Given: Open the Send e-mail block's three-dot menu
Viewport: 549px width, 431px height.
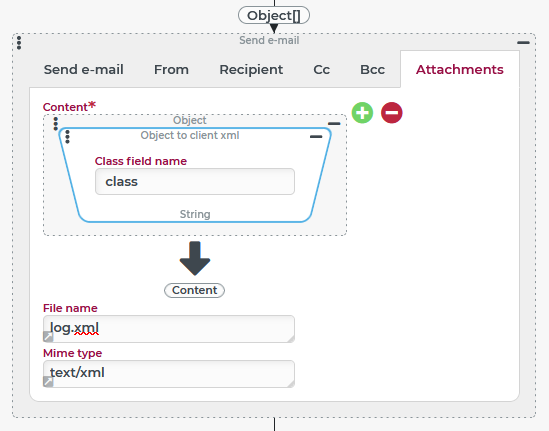Looking at the screenshot, I should point(19,43).
